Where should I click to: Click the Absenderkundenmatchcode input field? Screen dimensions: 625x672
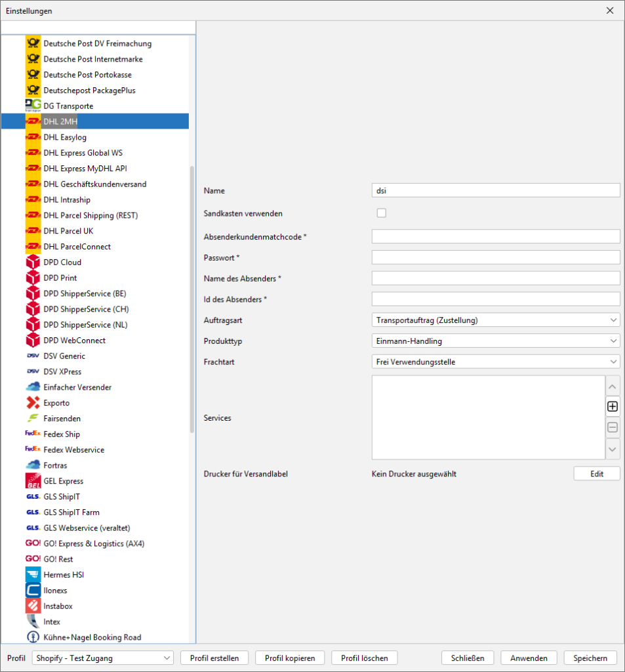coord(495,236)
